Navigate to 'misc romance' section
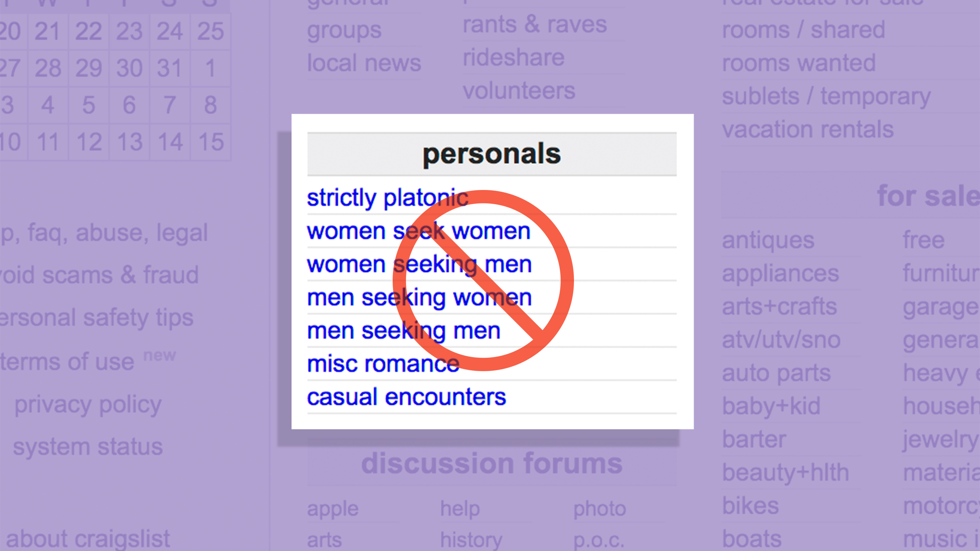The height and width of the screenshot is (551, 980). coord(382,363)
